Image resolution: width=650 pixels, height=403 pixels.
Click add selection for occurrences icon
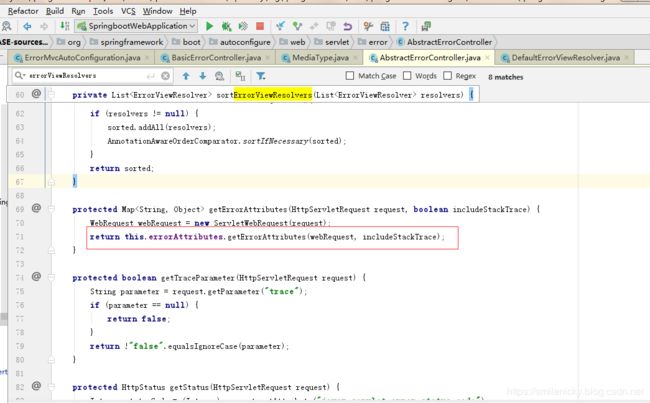click(240, 76)
